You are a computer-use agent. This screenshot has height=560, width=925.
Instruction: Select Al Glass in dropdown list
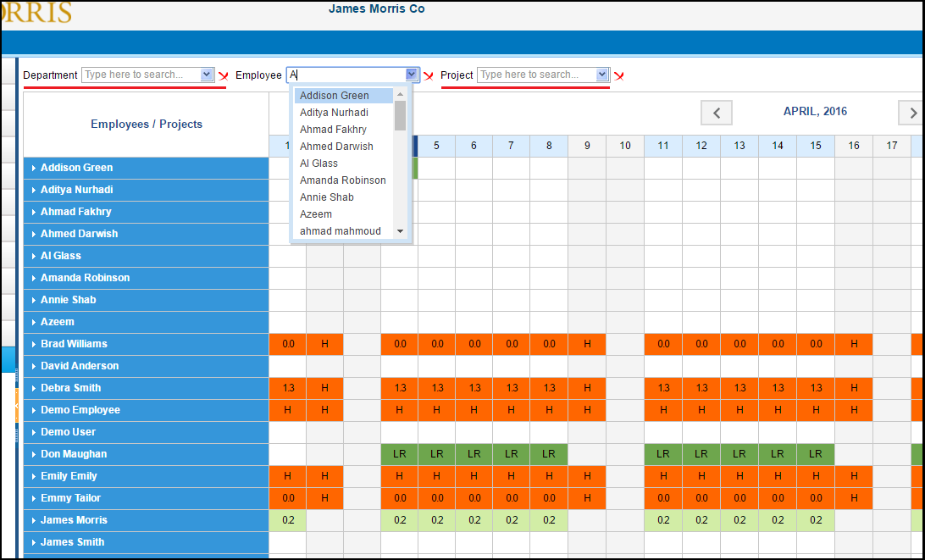pyautogui.click(x=343, y=164)
